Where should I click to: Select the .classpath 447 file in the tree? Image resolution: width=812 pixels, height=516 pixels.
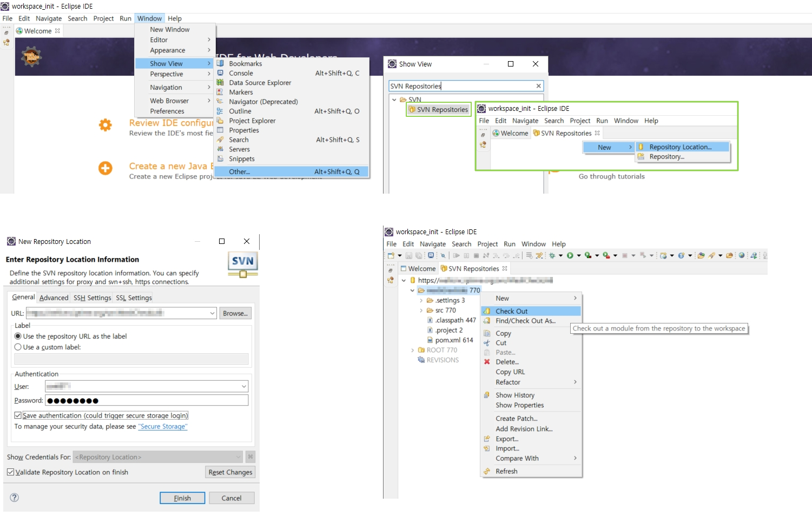pyautogui.click(x=452, y=320)
